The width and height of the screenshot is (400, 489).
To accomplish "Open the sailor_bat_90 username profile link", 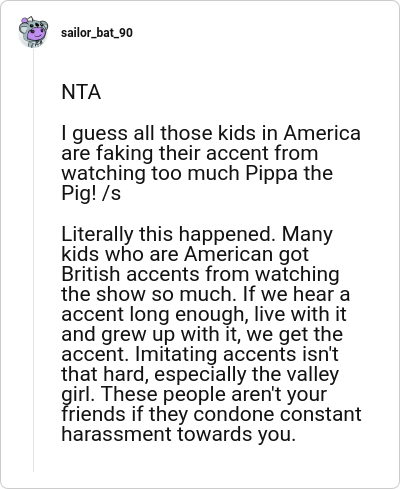I will [97, 33].
